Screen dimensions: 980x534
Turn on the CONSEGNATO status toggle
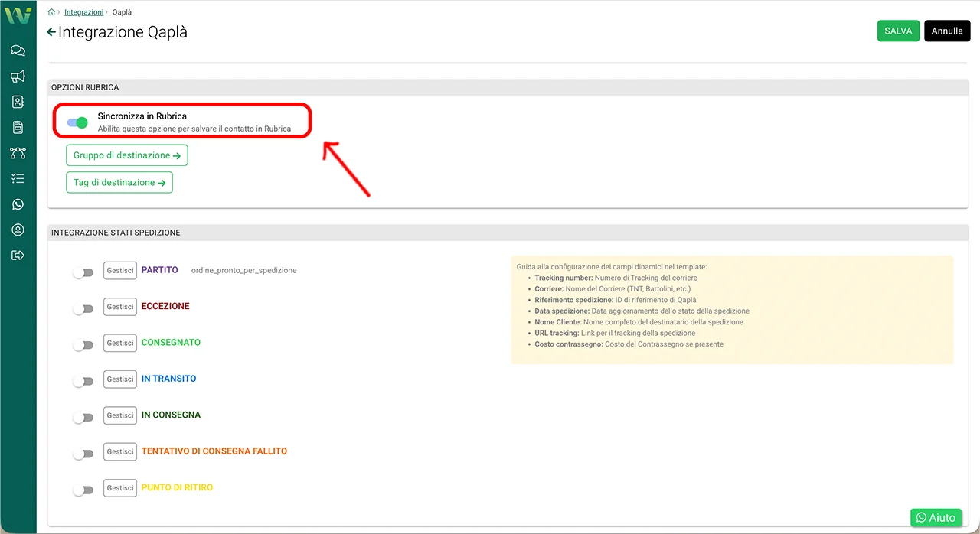click(83, 345)
